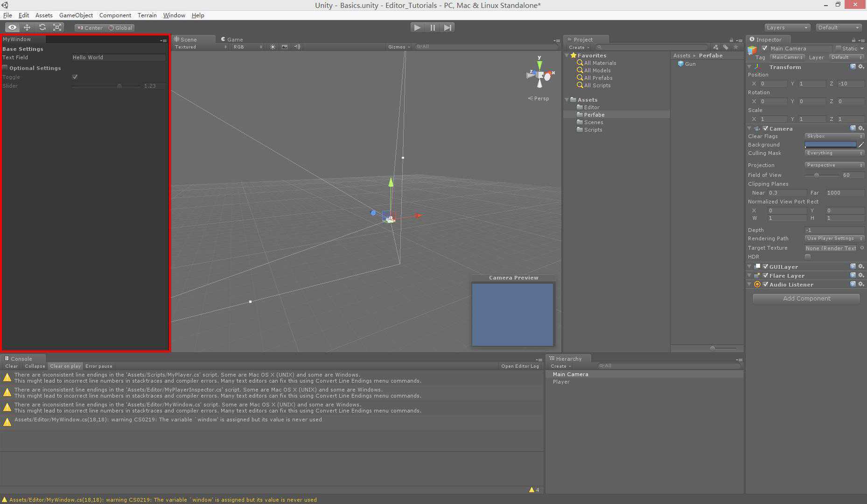Open the Layers dropdown in the toolbar

click(x=787, y=27)
